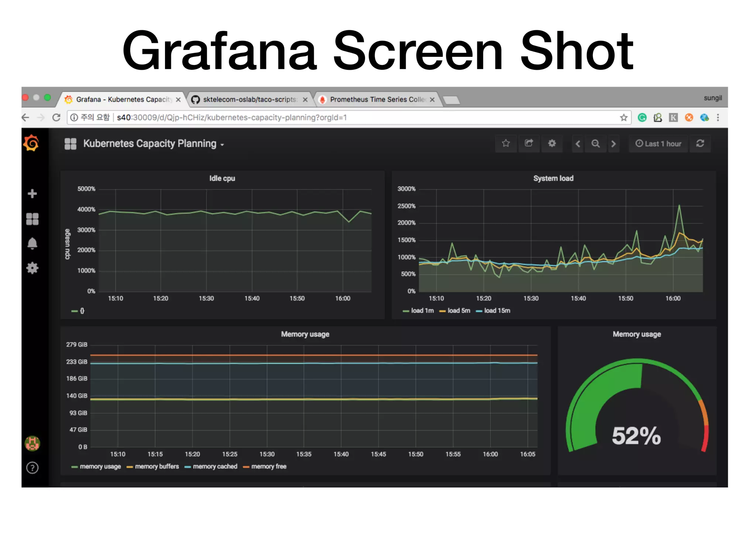The width and height of the screenshot is (756, 534).
Task: Shift time range forward with right arrow
Action: (x=614, y=144)
